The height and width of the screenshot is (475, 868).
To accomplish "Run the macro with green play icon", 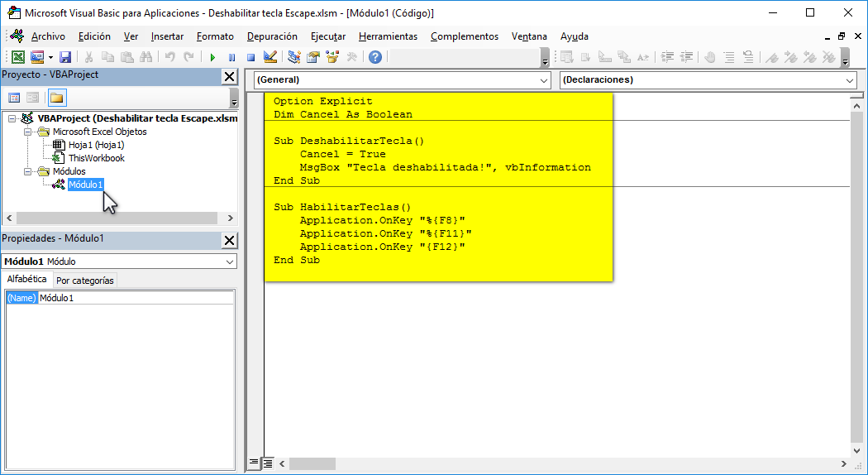I will (212, 57).
